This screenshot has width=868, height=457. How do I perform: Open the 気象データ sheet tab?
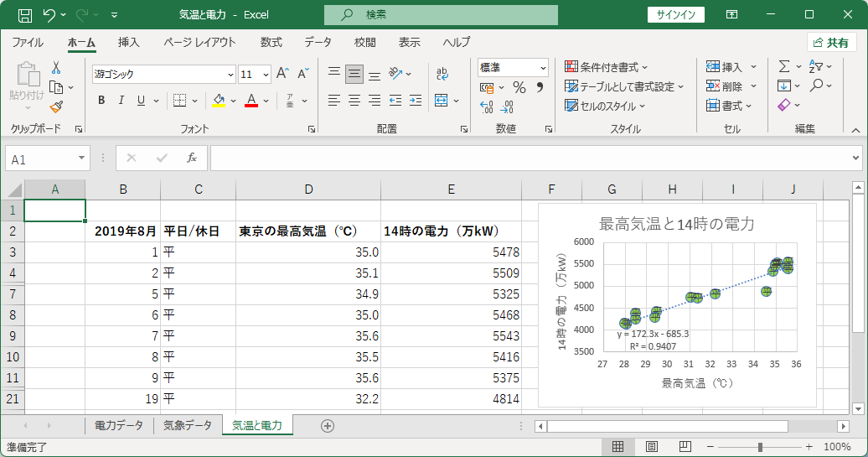pyautogui.click(x=187, y=425)
